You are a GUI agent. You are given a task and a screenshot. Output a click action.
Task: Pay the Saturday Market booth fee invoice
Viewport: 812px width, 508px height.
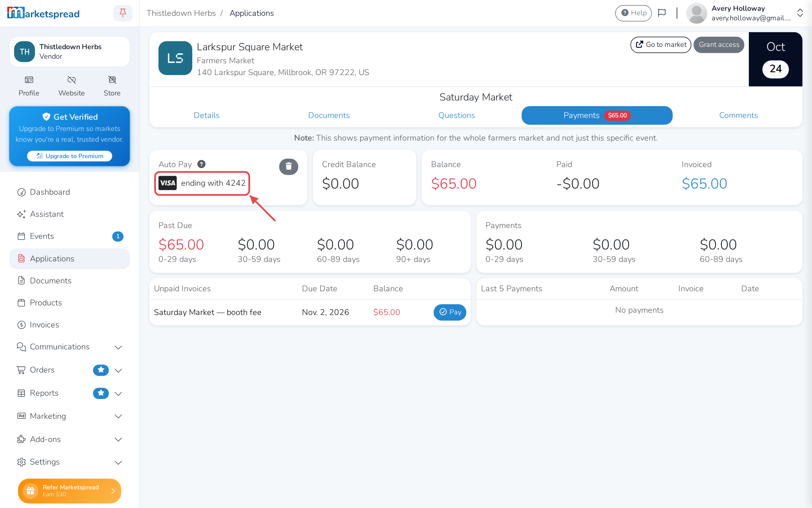pyautogui.click(x=450, y=312)
